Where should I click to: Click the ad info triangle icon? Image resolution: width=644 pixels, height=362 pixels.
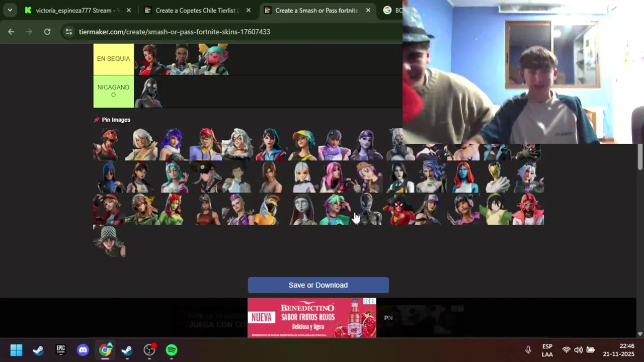367,301
